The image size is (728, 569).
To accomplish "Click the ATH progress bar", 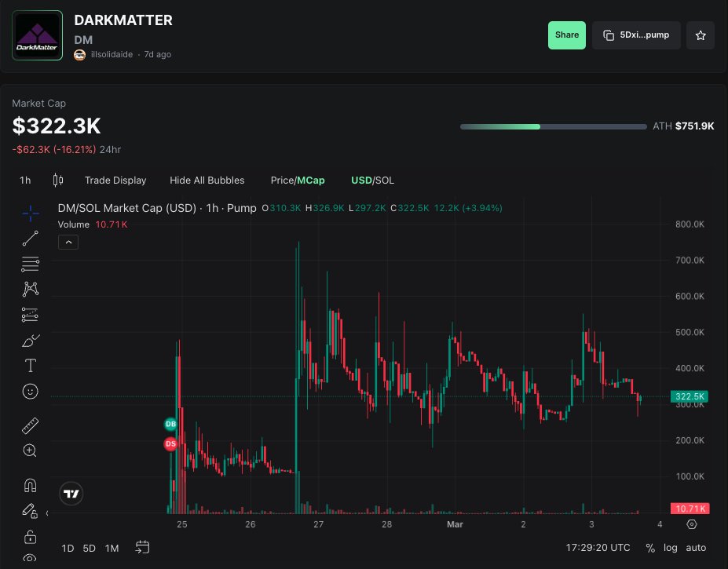I will [x=553, y=126].
